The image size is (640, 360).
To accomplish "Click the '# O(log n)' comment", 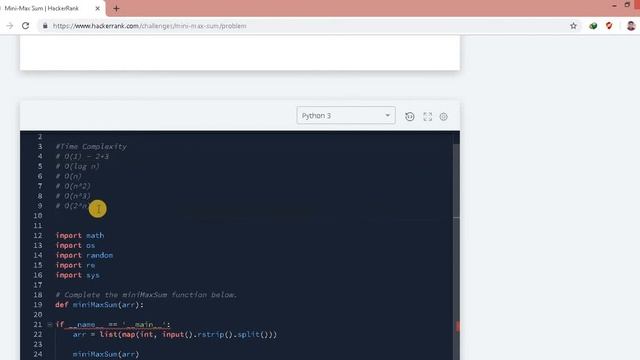I will coord(78,166).
